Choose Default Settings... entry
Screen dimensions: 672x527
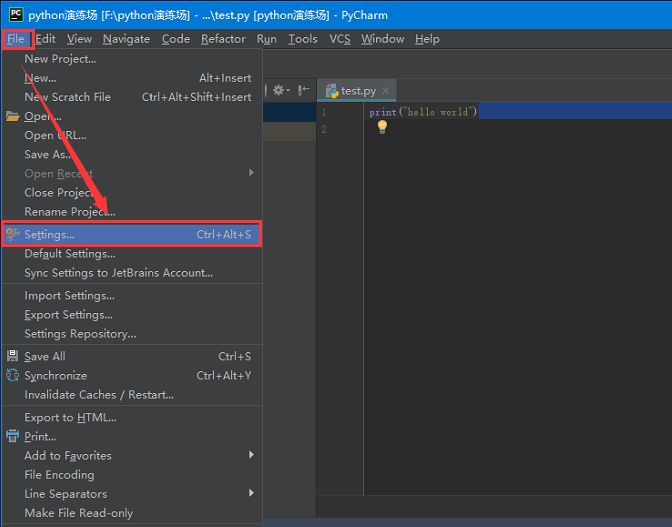[x=132, y=254]
